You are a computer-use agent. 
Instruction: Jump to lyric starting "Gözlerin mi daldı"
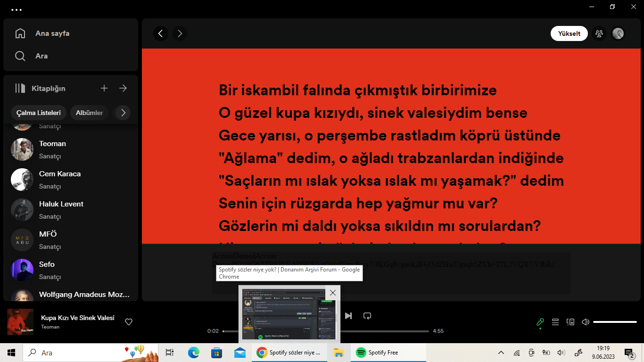(380, 226)
